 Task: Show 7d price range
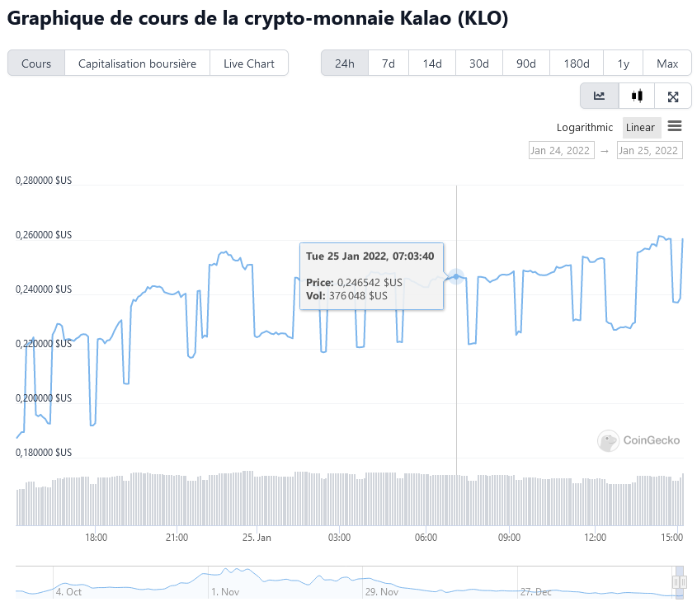(388, 63)
